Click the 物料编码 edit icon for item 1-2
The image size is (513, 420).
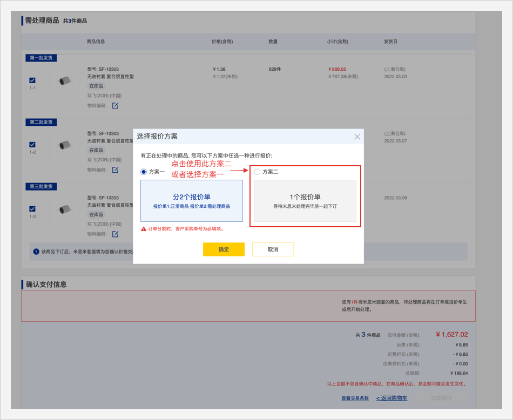[x=115, y=170]
